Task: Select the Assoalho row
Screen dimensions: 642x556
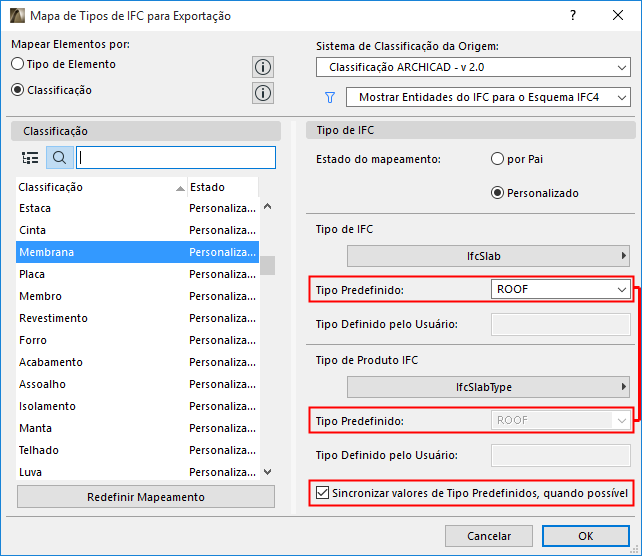Action: tap(138, 384)
